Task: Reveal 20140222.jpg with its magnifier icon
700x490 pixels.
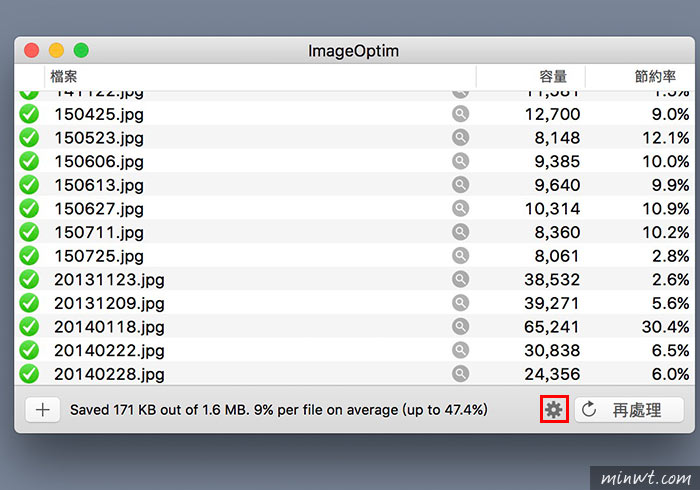Action: click(460, 350)
